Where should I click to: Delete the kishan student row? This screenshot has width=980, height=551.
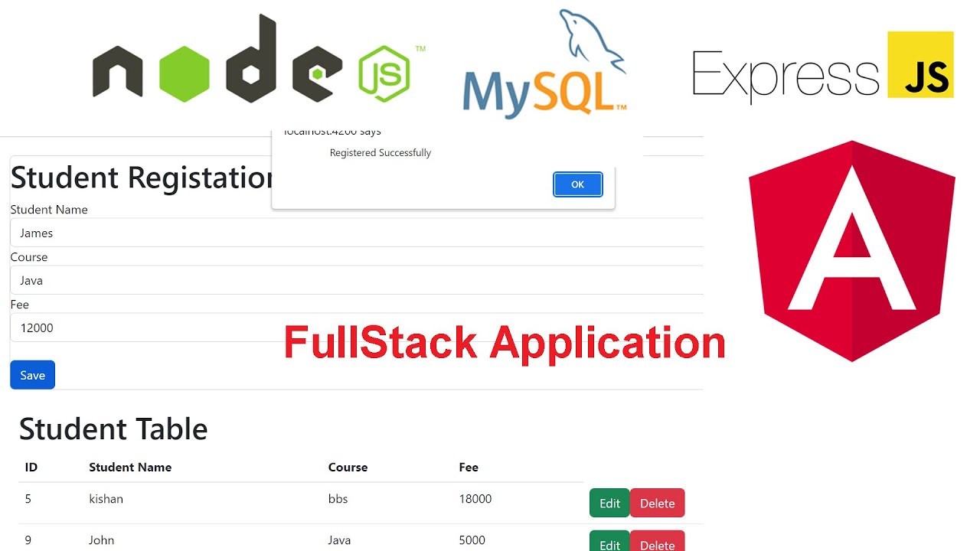coord(657,503)
